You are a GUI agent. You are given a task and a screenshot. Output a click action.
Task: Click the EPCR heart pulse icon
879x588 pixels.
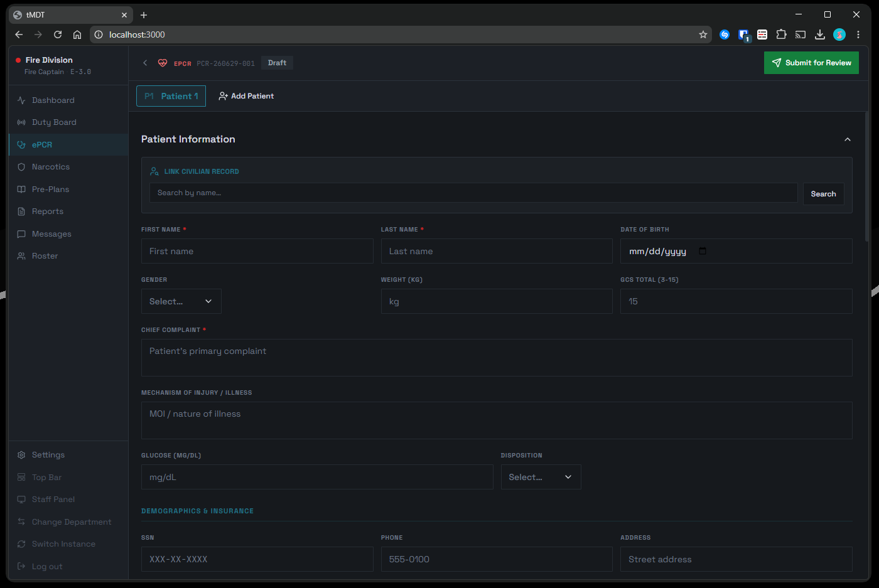coord(163,63)
